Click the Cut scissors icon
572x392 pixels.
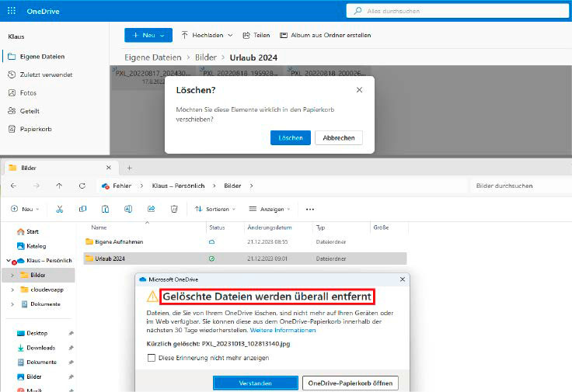coord(60,209)
